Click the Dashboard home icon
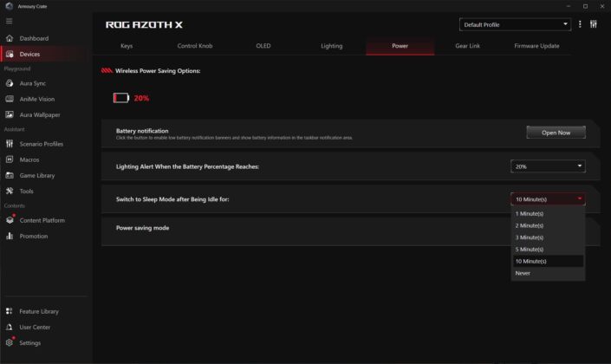 pyautogui.click(x=10, y=38)
